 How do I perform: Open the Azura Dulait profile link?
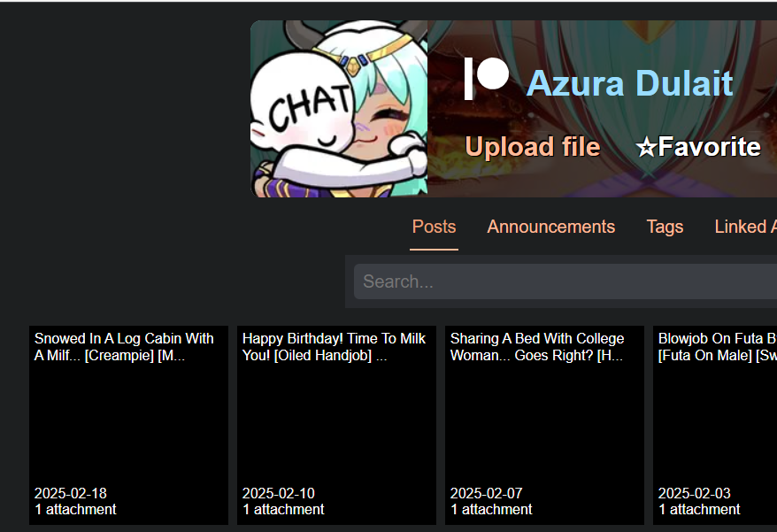[x=629, y=83]
